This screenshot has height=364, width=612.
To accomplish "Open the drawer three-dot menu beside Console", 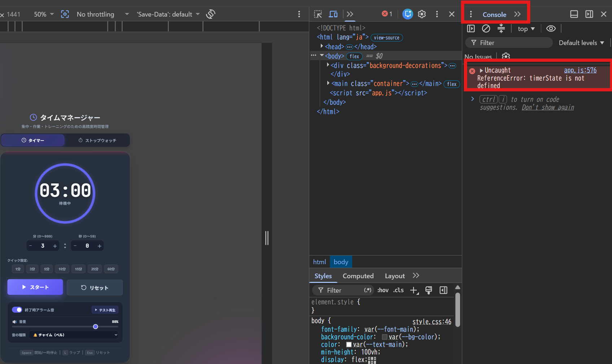I will click(471, 14).
